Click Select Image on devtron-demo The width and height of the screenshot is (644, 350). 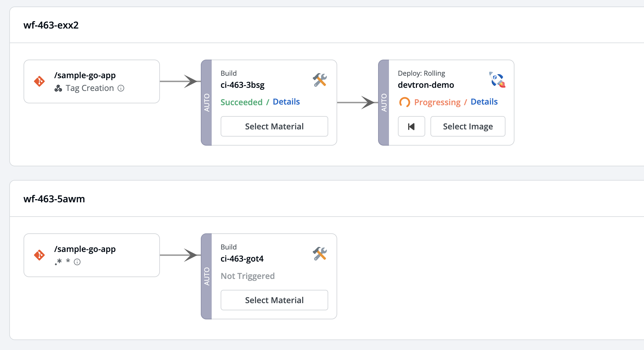pos(468,127)
